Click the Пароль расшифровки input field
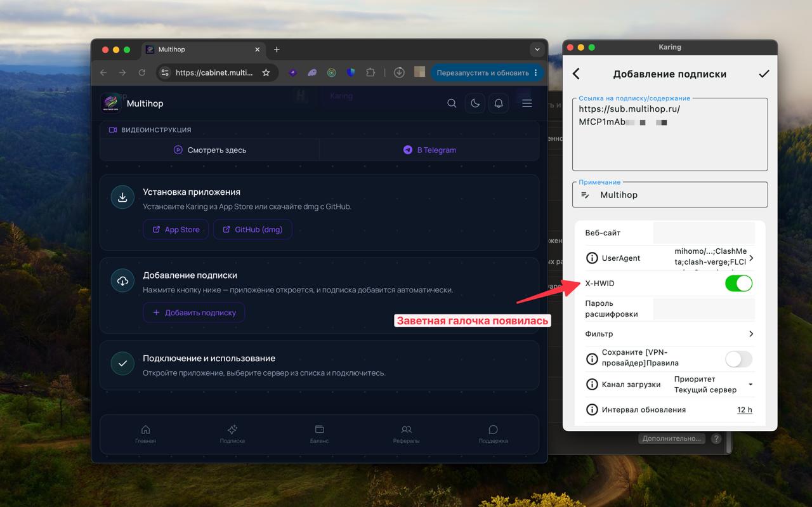This screenshot has height=507, width=812. tap(704, 309)
